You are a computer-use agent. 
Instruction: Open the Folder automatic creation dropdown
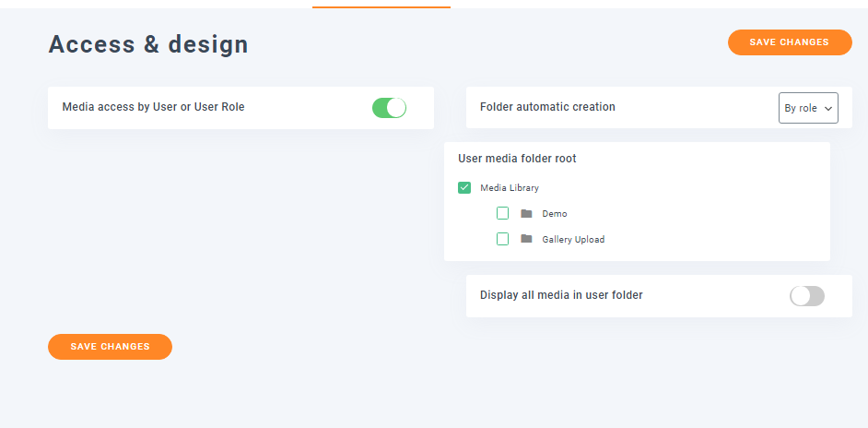pos(808,108)
